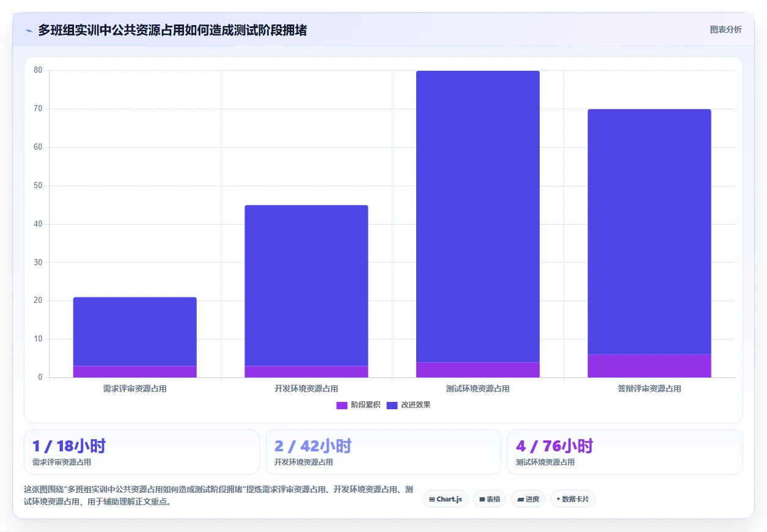Click the purple 阶段累积 legend swatch
767x532 pixels.
(342, 405)
